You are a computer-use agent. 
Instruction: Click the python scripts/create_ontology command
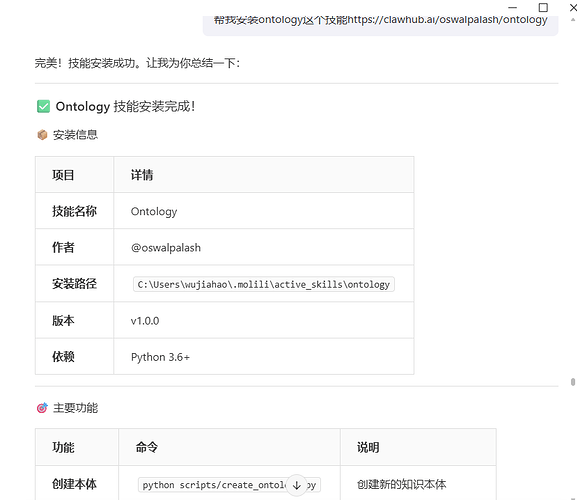229,485
